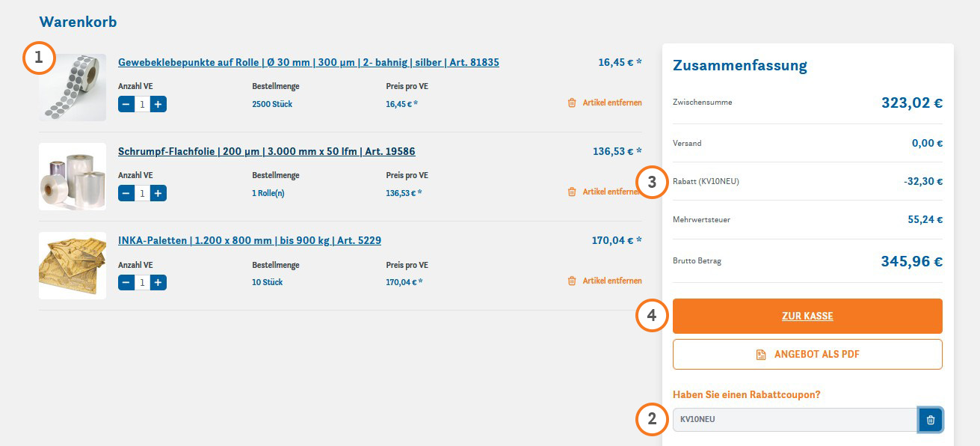Screen dimensions: 980x446
Task: Click the 'Versand' label
Action: tap(687, 143)
